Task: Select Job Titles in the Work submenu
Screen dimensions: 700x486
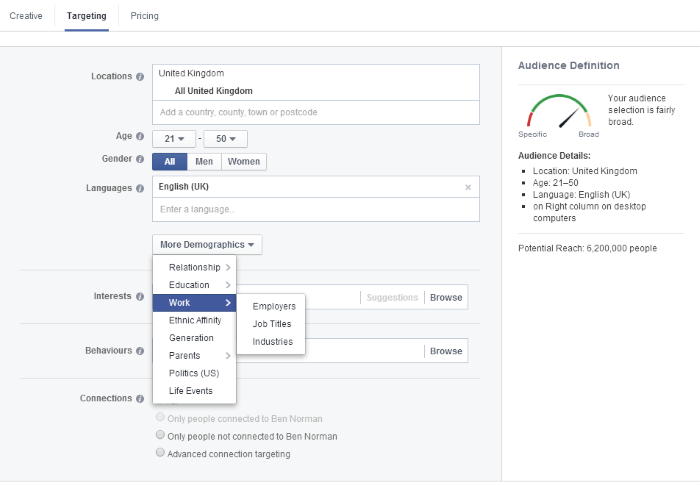Action: click(x=271, y=324)
